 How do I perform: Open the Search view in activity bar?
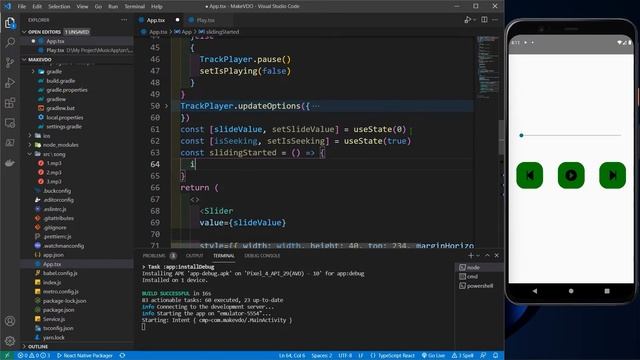(x=10, y=42)
